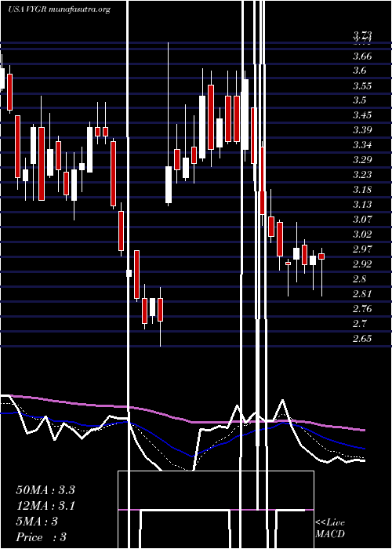Image resolution: width=392 pixels, height=549 pixels.
Task: Click the 2.97 price axis label
Action: [x=362, y=249]
